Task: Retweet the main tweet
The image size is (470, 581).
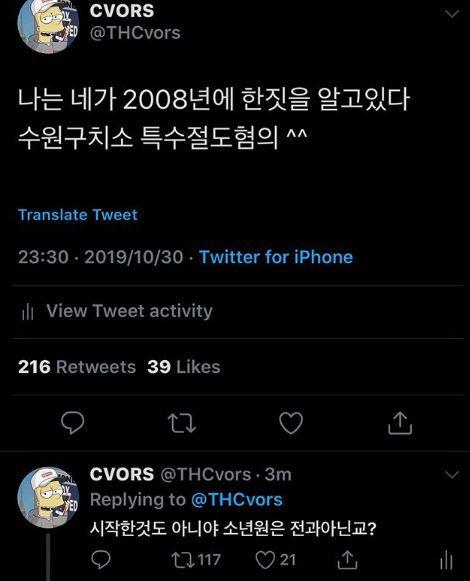Action: 182,423
